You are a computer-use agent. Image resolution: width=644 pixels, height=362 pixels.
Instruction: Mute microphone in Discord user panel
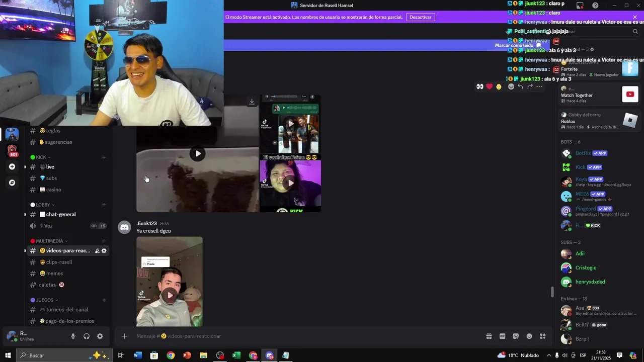(73, 336)
